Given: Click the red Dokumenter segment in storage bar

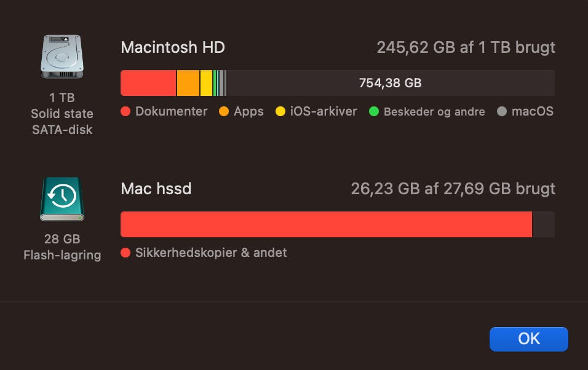Looking at the screenshot, I should 148,83.
